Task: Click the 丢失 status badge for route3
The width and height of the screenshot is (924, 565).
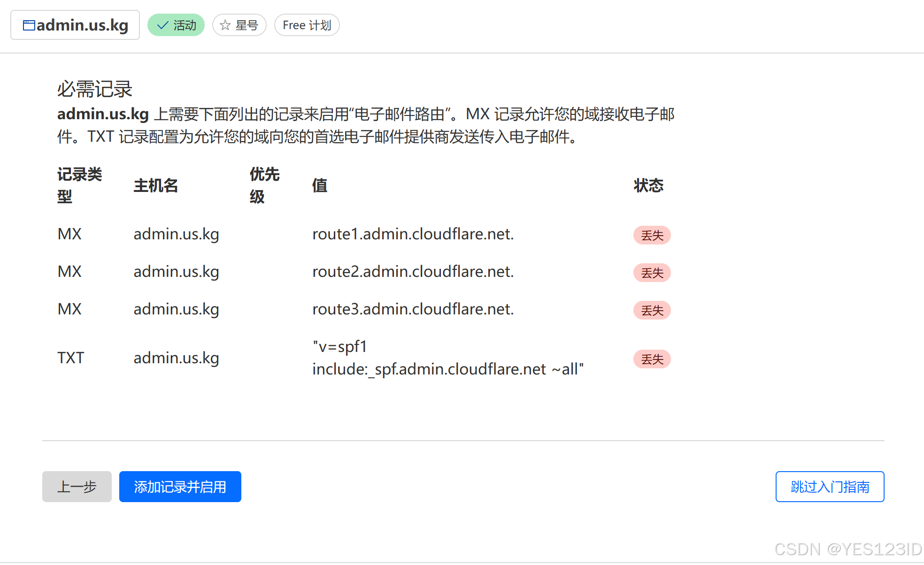Action: 652,310
